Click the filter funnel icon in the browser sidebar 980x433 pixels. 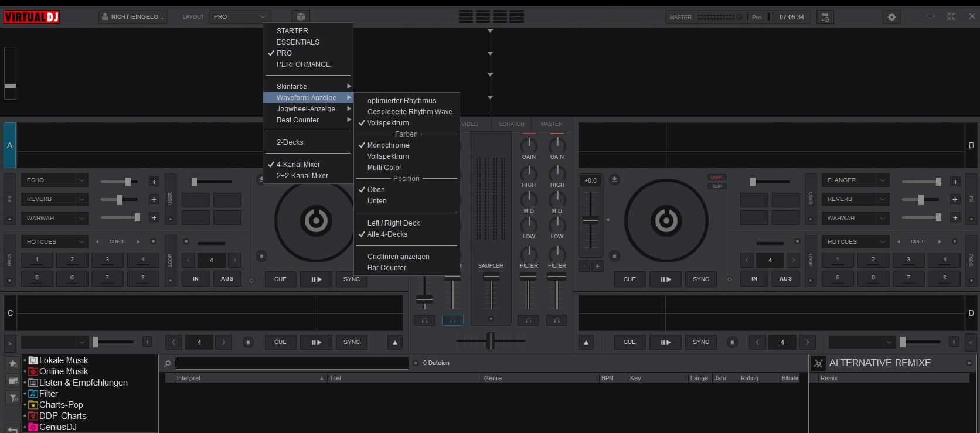pyautogui.click(x=13, y=398)
